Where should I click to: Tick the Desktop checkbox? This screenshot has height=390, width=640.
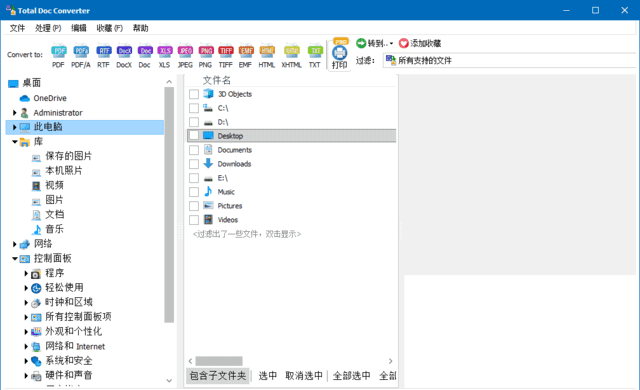pyautogui.click(x=194, y=136)
